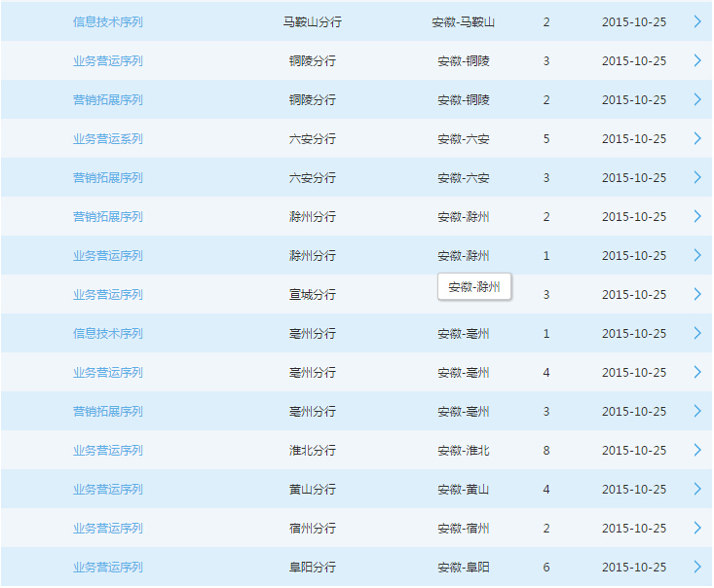Click the 安徽-滁州 tooltip popup
The width and height of the screenshot is (714, 588).
click(473, 287)
